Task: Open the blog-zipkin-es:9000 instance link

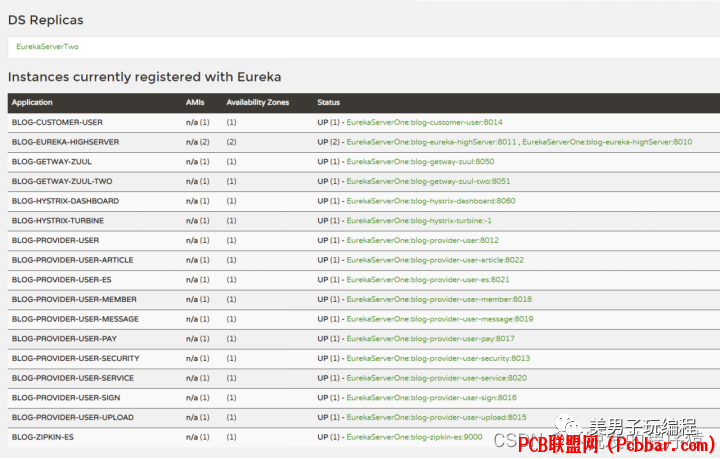Action: coord(414,437)
